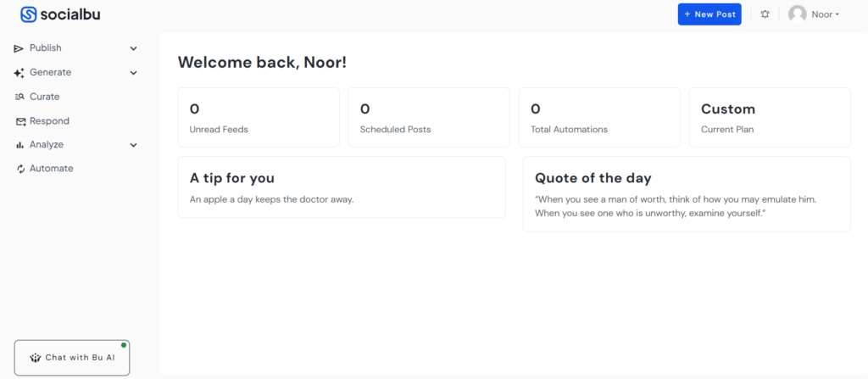
Task: Click the Generate sparkle icon
Action: tap(19, 73)
